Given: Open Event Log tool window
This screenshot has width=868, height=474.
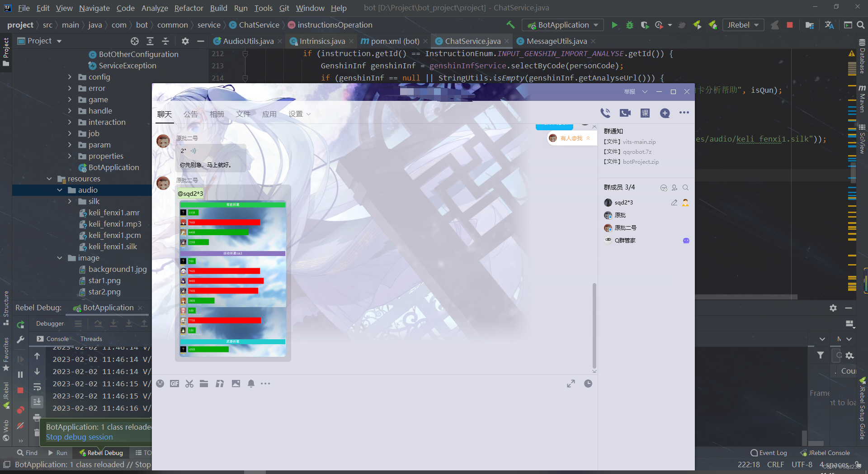Looking at the screenshot, I should [x=769, y=453].
